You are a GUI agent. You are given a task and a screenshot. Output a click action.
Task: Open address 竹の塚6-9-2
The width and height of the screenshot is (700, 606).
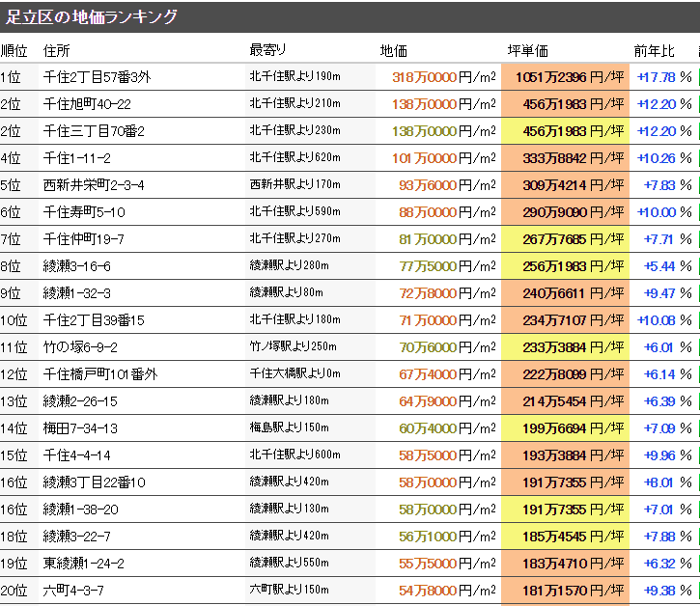81,347
